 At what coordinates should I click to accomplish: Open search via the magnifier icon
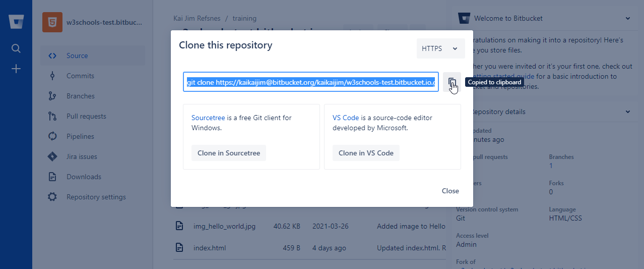point(16,48)
